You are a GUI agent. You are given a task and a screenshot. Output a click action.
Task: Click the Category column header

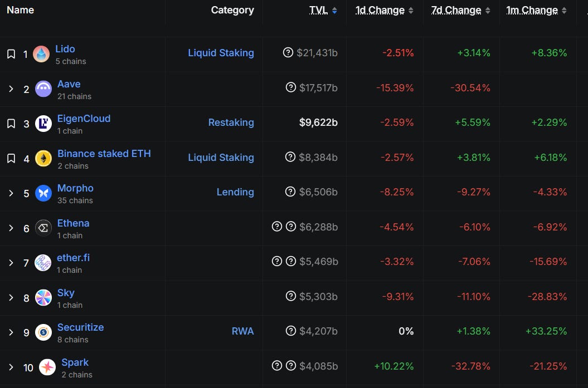(232, 10)
